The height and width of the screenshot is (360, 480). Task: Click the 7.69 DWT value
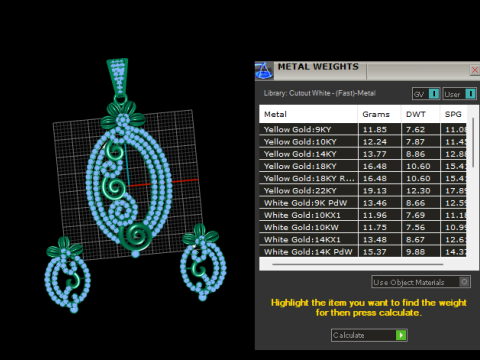pyautogui.click(x=415, y=215)
